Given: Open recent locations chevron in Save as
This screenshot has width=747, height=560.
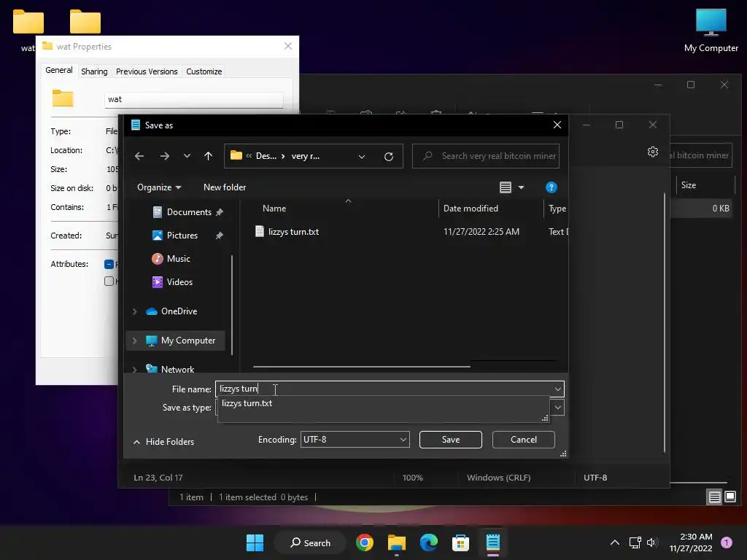Looking at the screenshot, I should point(187,156).
